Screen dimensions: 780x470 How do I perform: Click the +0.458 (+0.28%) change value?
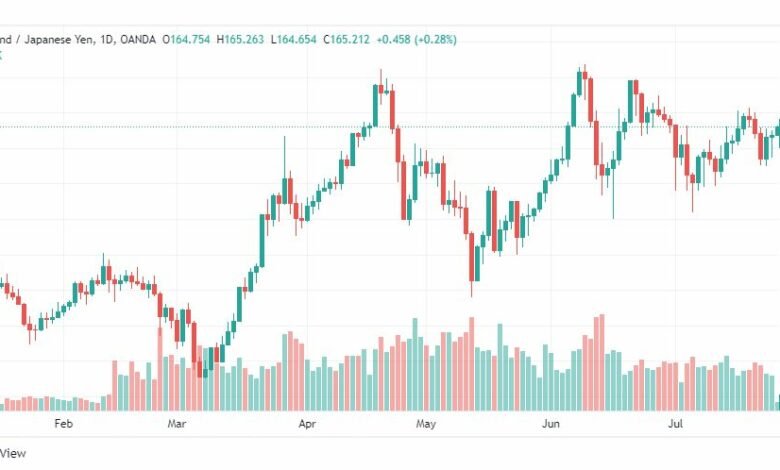coord(416,39)
